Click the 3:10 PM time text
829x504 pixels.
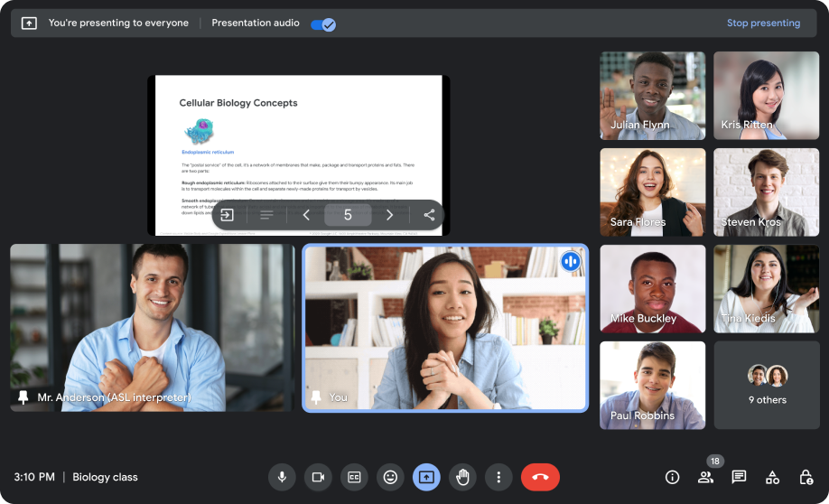(34, 477)
